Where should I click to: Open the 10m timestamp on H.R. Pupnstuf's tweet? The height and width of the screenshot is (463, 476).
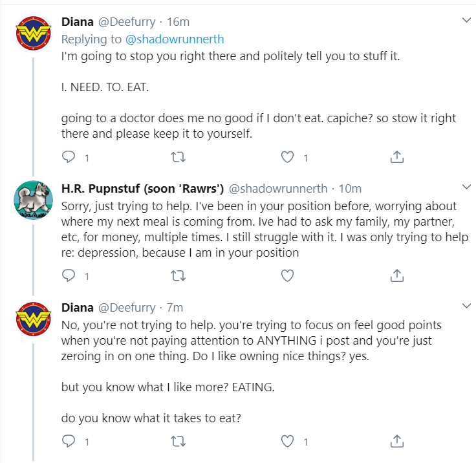(x=350, y=189)
